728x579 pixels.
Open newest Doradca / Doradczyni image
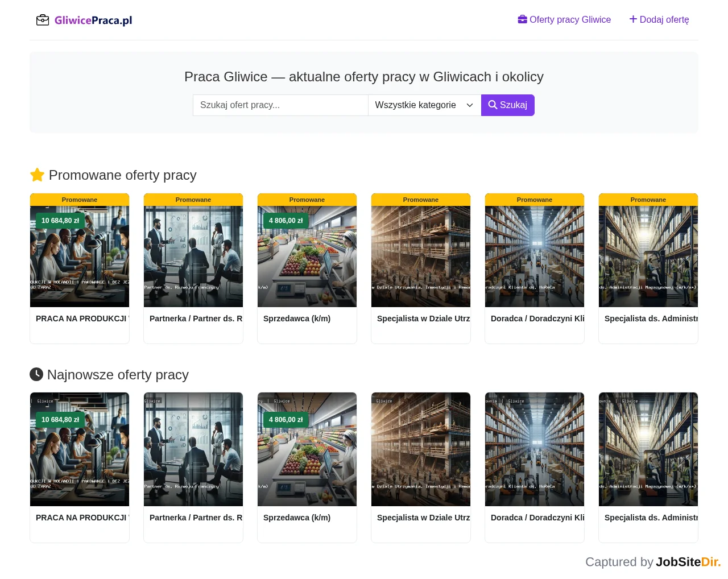(535, 449)
